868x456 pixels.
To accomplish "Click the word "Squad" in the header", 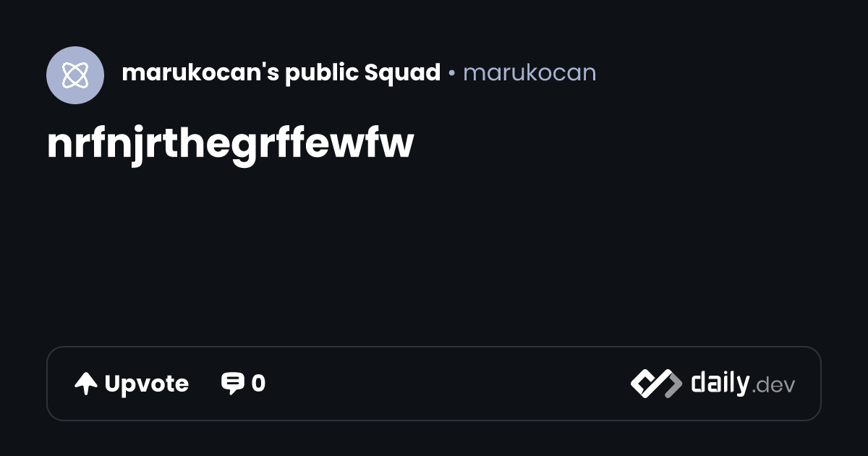I will click(402, 72).
